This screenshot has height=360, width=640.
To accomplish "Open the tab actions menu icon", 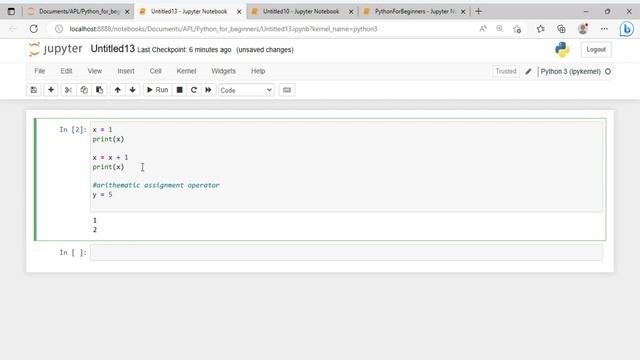I will click(11, 11).
